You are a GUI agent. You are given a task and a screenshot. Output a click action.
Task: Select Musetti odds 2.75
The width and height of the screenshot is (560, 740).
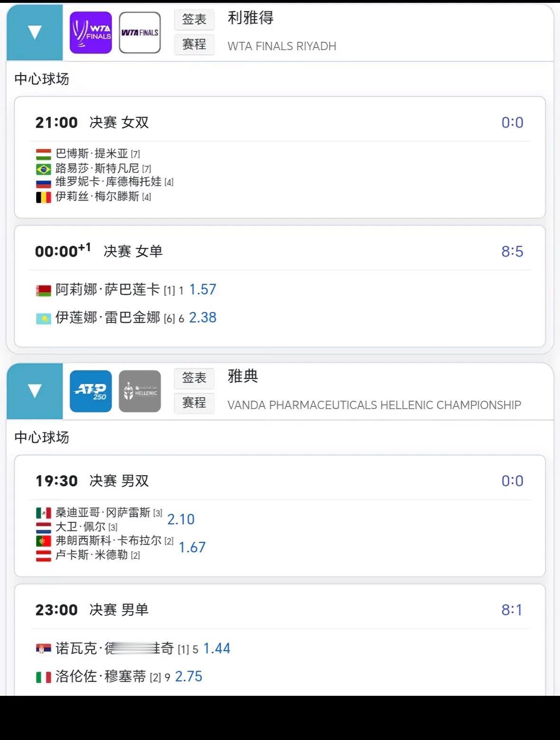point(189,676)
